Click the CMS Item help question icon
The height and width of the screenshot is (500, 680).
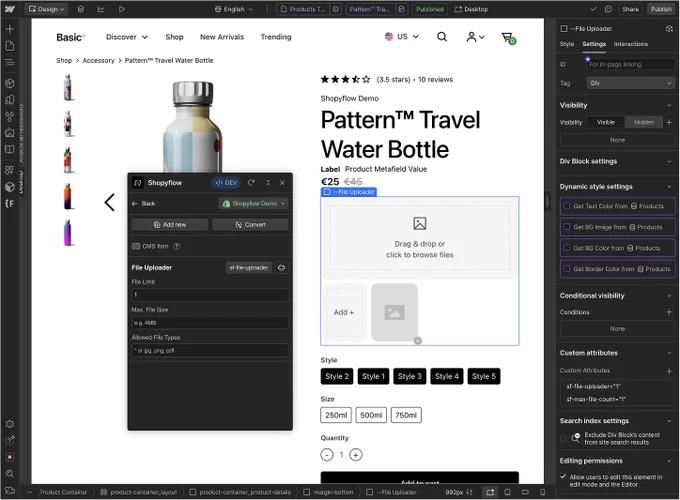coord(177,246)
